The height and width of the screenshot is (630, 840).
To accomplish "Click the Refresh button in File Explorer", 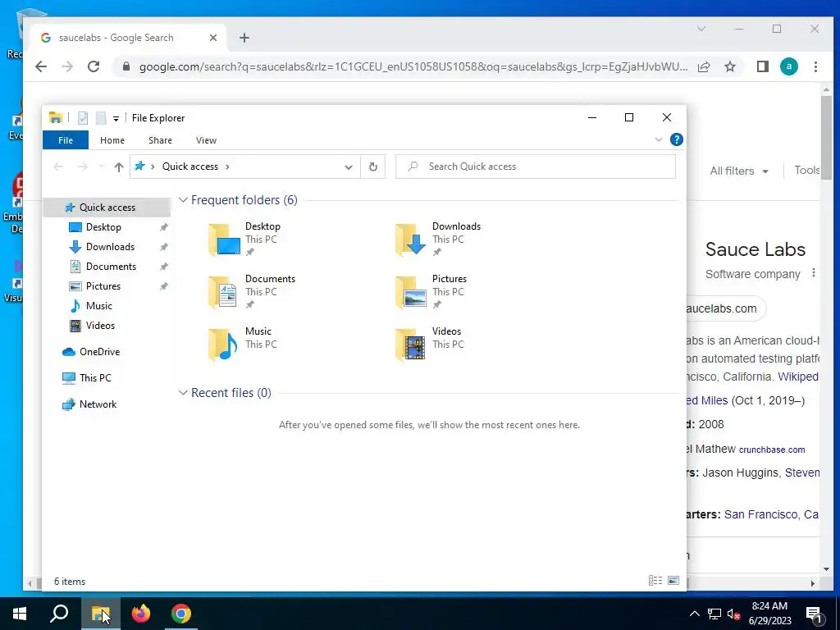I will point(373,167).
